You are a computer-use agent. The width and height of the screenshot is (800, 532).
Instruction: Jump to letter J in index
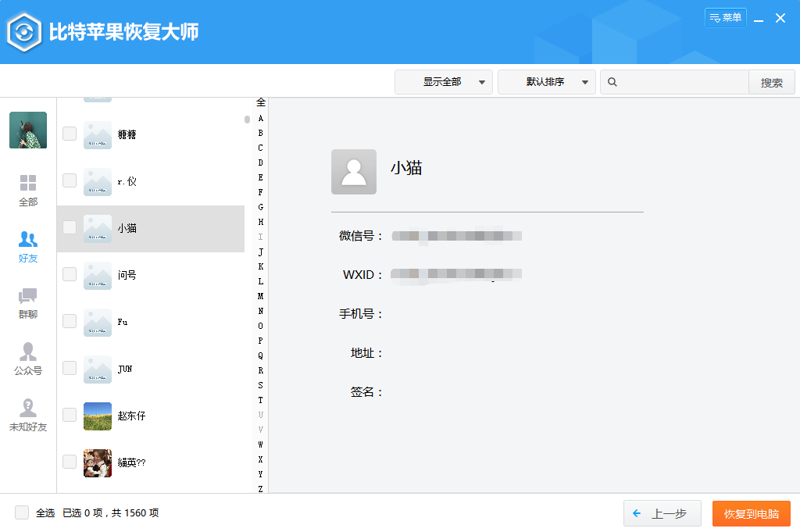pos(261,252)
